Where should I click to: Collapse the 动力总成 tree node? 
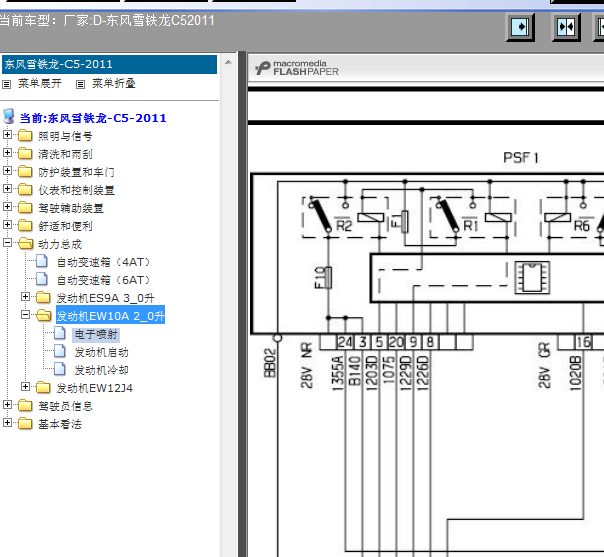click(7, 242)
